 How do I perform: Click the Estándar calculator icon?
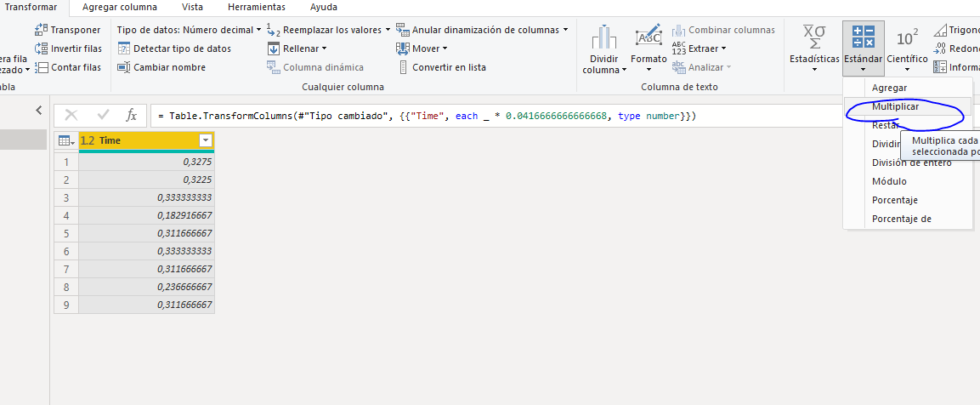[863, 37]
